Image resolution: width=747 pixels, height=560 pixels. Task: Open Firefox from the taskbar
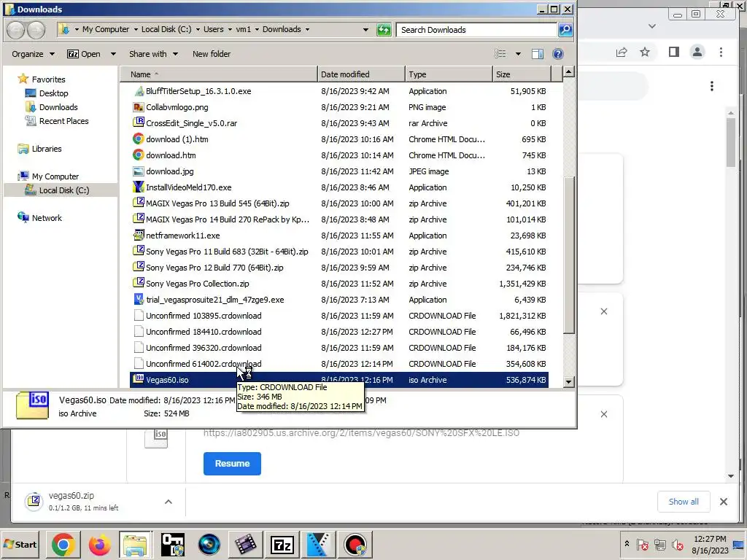click(99, 545)
